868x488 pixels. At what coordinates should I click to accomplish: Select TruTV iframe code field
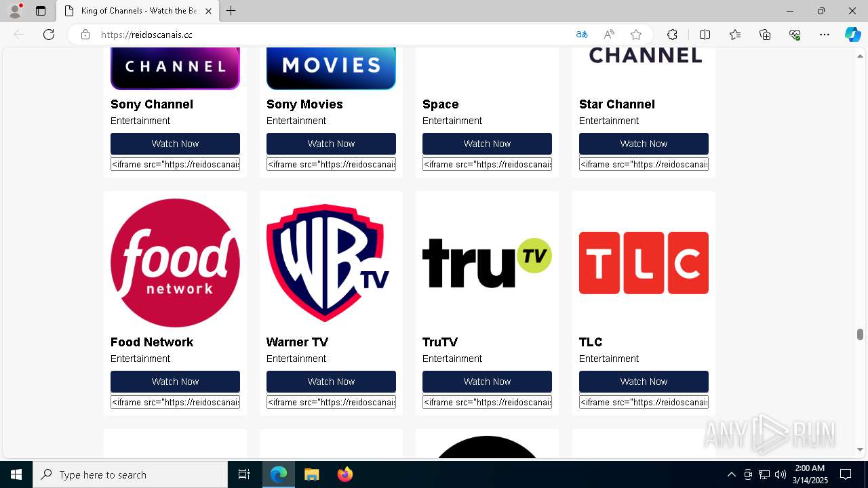pos(487,402)
